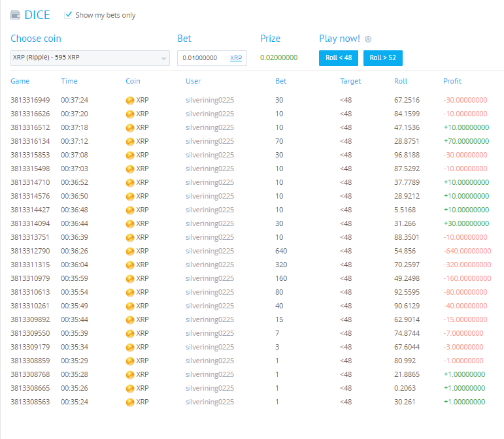Viewport: 504px width, 439px height.
Task: Open game ID 3813316626
Action: pyautogui.click(x=30, y=114)
